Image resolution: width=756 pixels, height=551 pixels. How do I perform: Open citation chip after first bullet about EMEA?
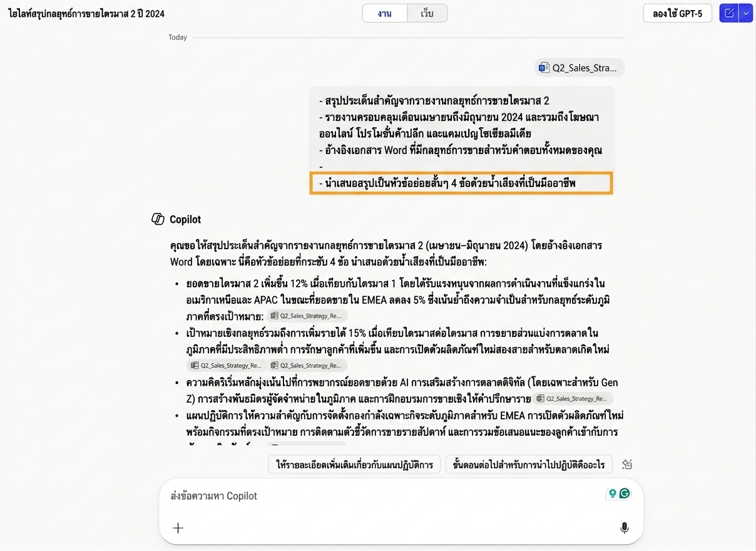point(307,316)
